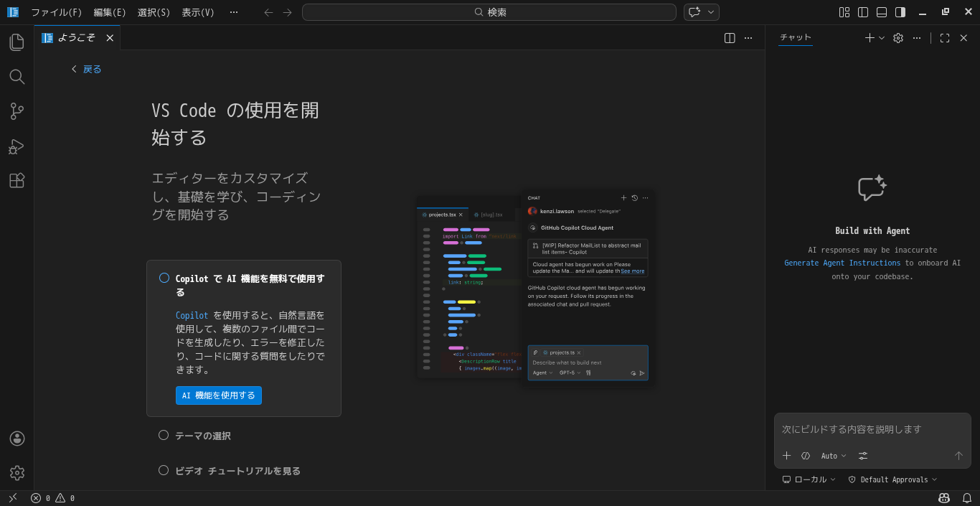Open the Run and Debug view

(x=17, y=146)
